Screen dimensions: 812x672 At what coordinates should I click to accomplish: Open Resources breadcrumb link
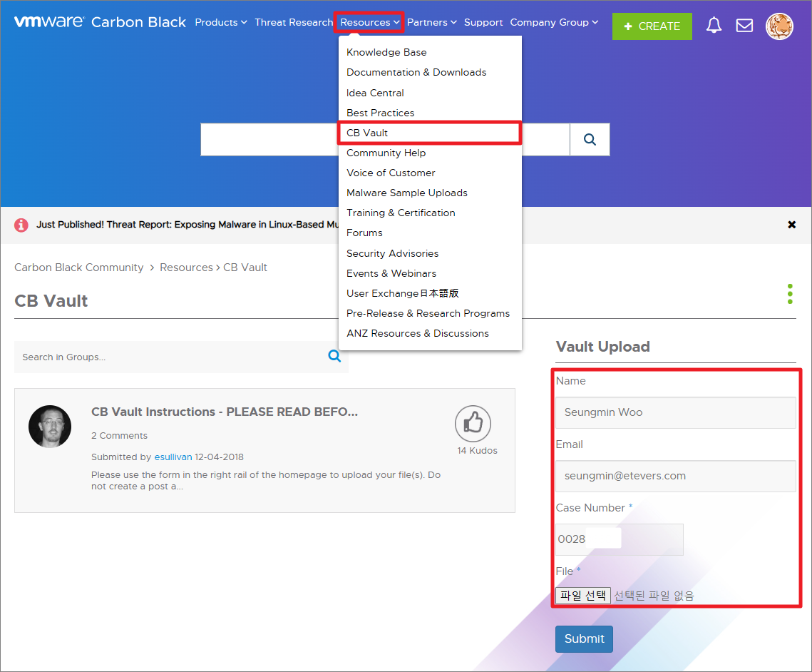tap(186, 268)
